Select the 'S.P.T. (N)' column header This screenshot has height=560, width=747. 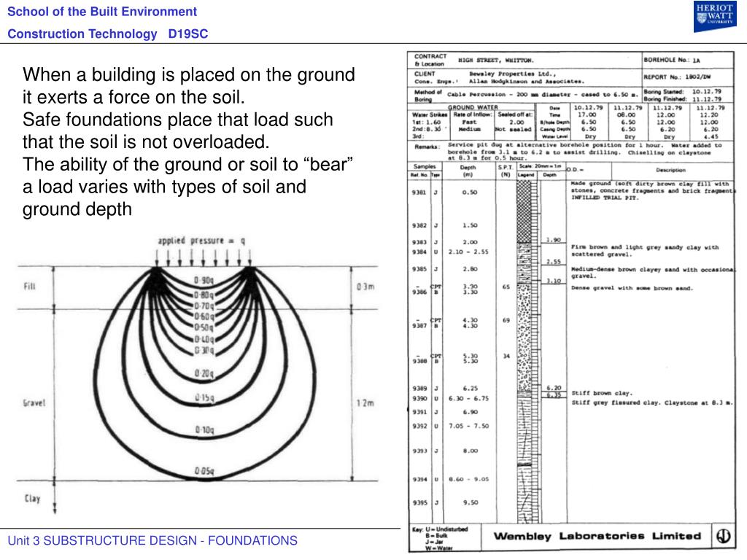(506, 171)
